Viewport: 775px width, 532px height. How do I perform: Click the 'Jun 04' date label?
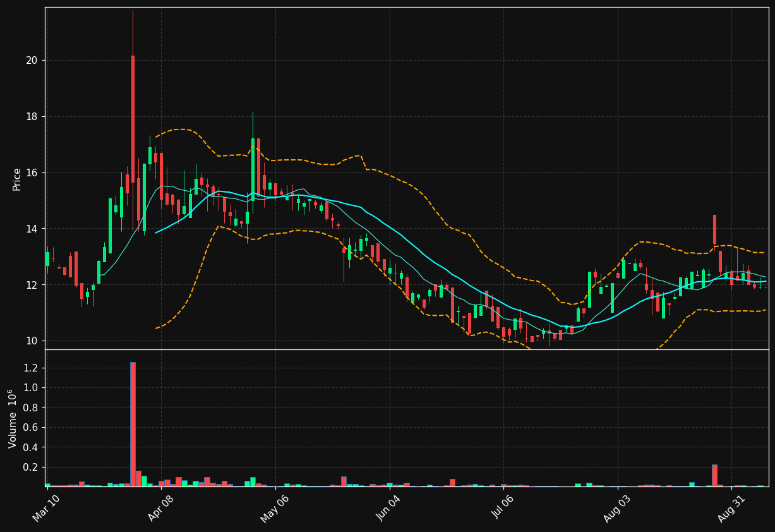coord(388,508)
